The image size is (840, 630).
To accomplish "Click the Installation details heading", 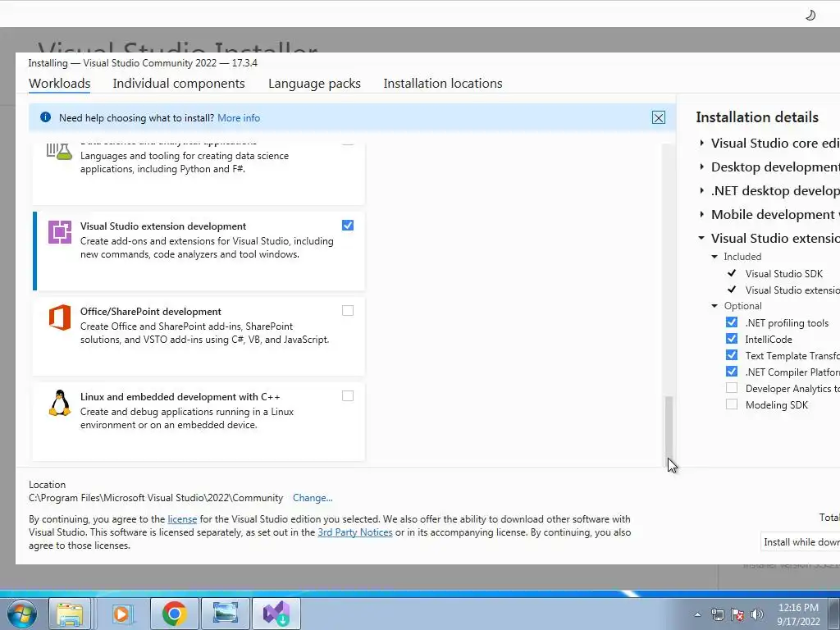I will point(757,117).
